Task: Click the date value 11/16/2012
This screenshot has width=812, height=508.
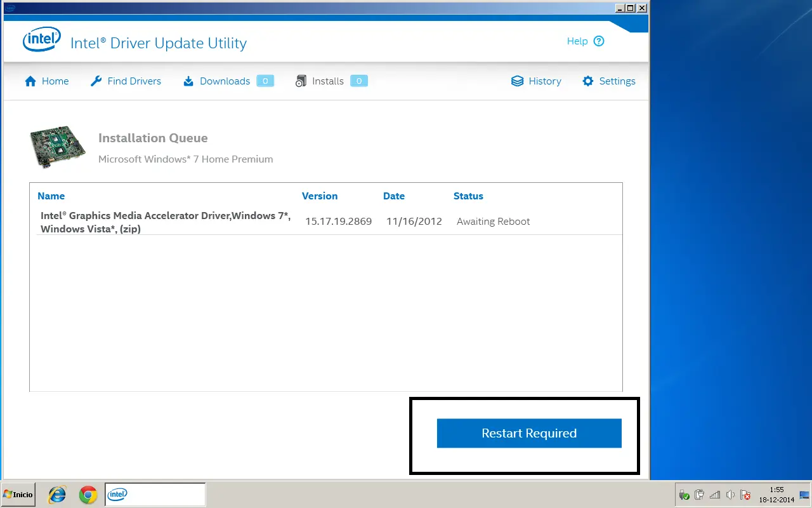Action: [414, 222]
